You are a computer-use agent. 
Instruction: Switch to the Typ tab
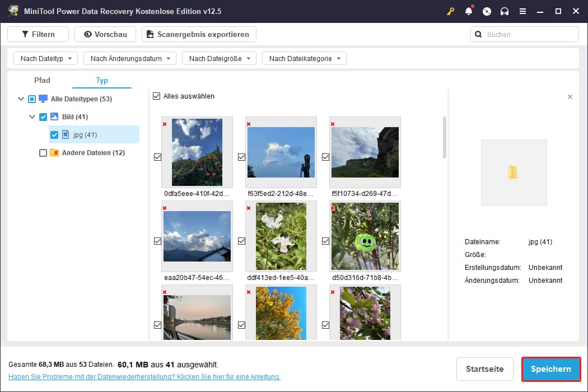[101, 80]
